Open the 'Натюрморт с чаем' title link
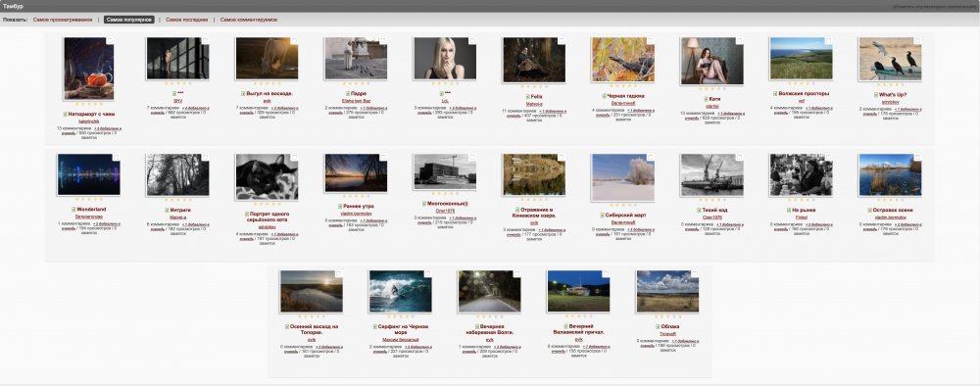The height and width of the screenshot is (386, 980). [x=91, y=115]
